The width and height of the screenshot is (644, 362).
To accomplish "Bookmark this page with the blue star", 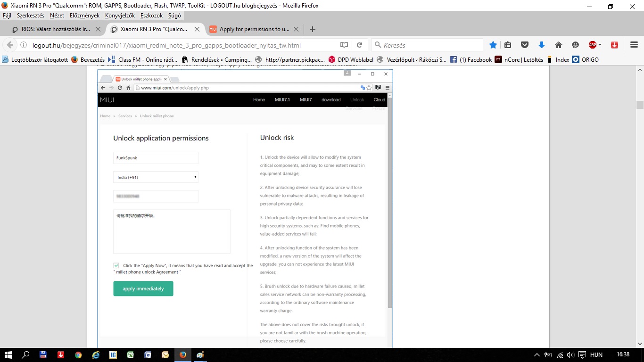I will pos(493,45).
